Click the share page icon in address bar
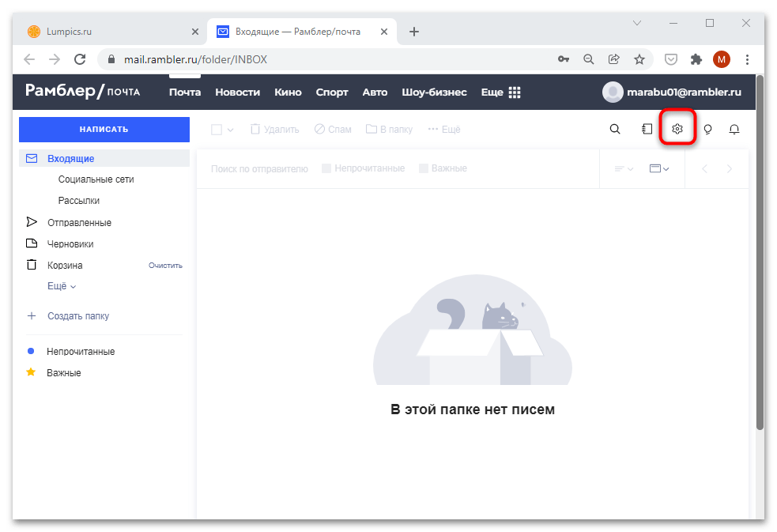 click(x=613, y=59)
